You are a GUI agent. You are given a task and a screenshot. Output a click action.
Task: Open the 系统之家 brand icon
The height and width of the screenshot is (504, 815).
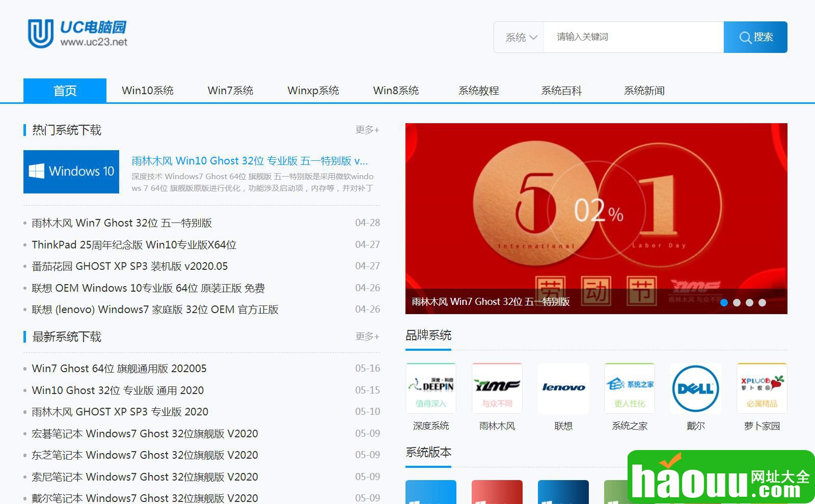(x=630, y=388)
